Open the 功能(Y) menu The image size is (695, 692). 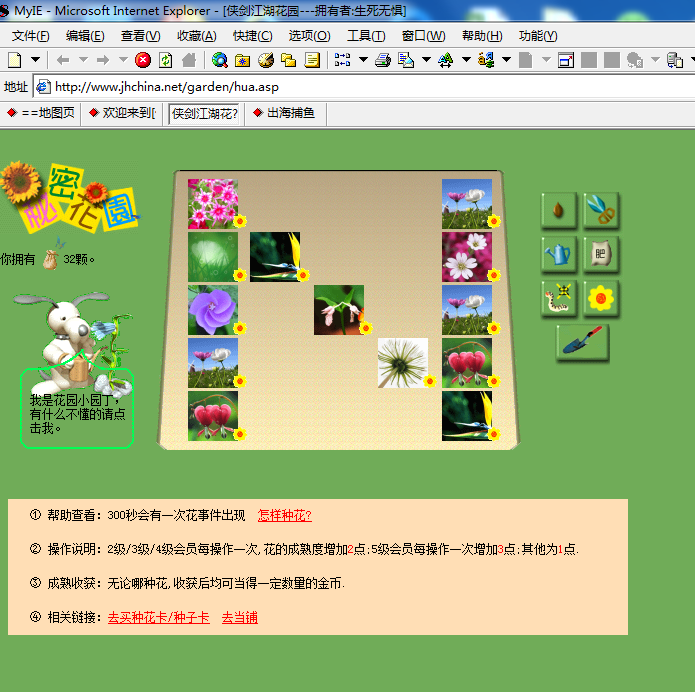(538, 36)
